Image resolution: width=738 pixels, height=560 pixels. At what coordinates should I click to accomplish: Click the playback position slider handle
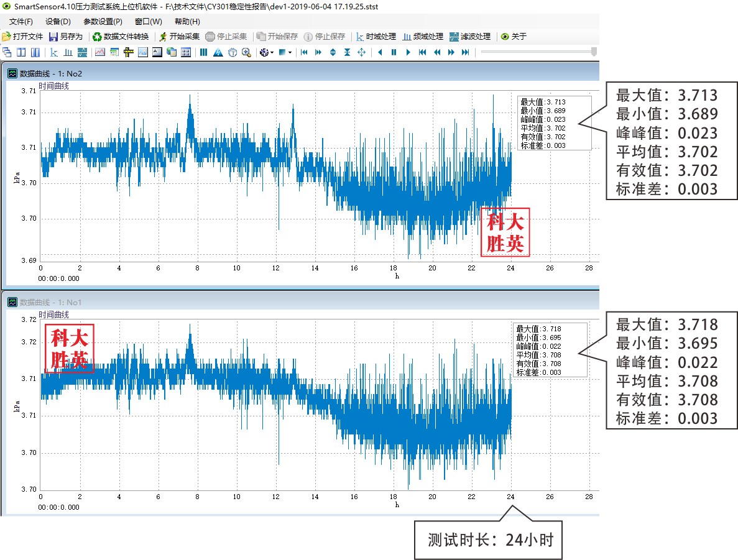(x=594, y=52)
